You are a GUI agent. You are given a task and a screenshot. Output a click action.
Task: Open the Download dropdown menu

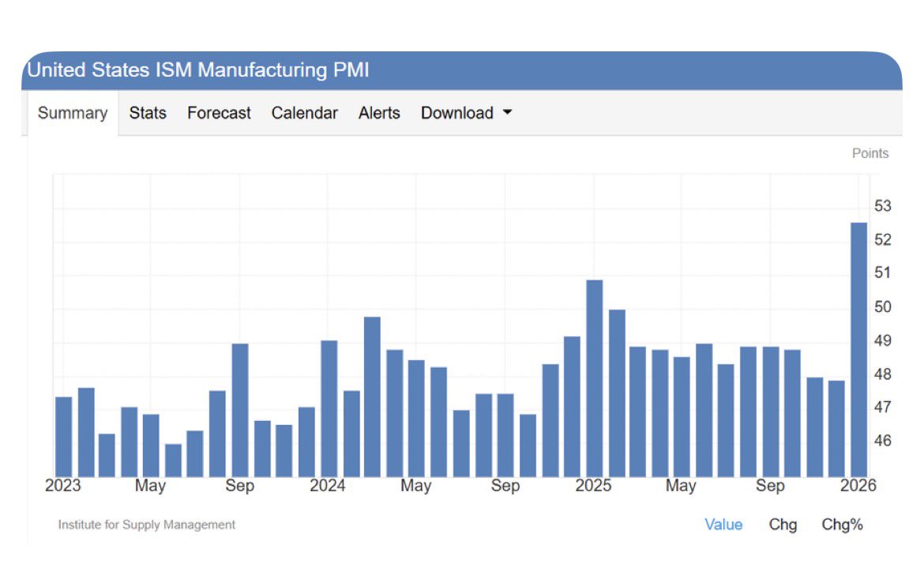459,113
